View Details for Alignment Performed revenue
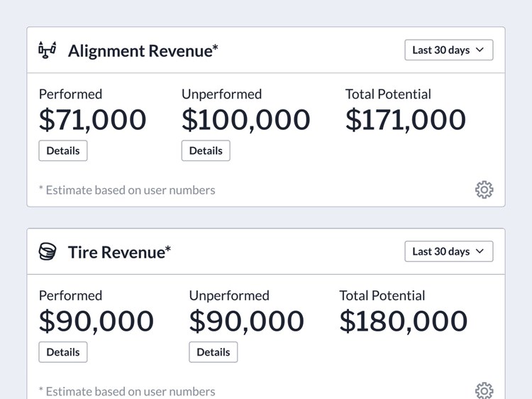 pos(63,151)
